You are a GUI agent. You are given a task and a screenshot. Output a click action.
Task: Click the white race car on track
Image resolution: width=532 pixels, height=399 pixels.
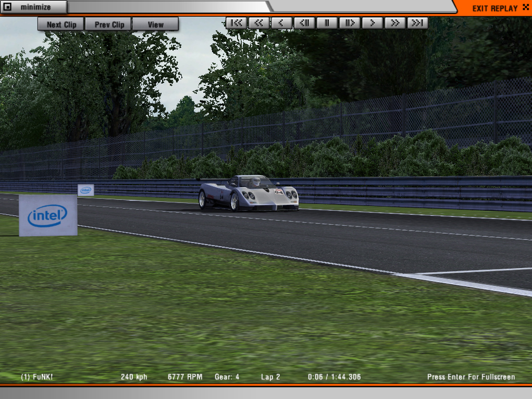[x=249, y=194]
